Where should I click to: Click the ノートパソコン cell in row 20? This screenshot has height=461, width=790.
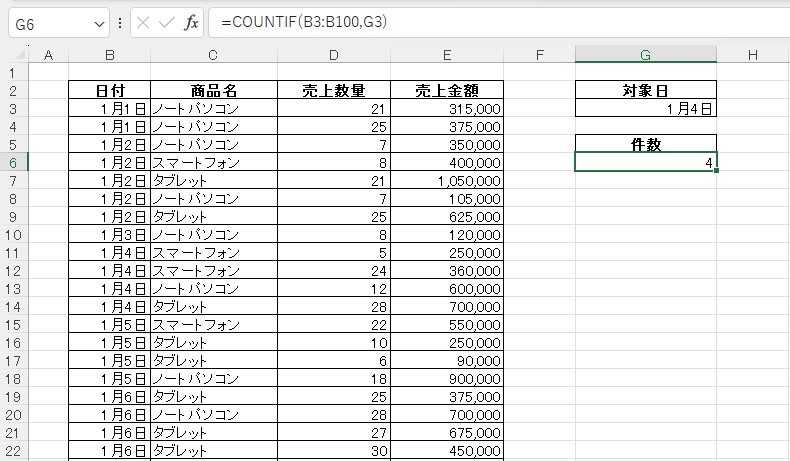point(214,415)
